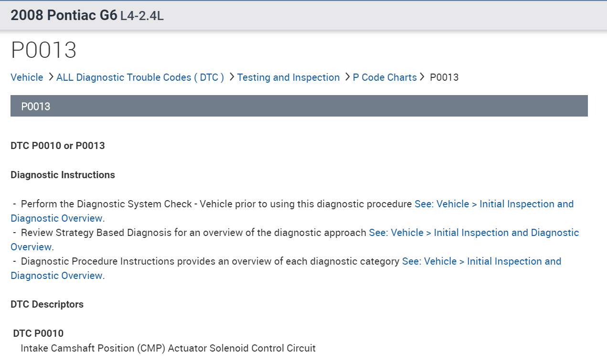Viewport: 607px width, 364px height.
Task: Click the 2008 Pontiac G6 vehicle title
Action: point(64,15)
